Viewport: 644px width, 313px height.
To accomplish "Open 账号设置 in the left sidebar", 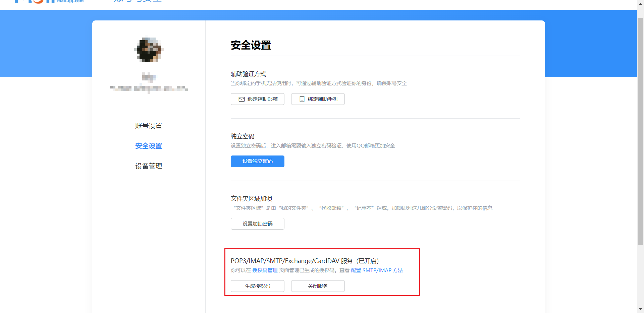I will 149,126.
